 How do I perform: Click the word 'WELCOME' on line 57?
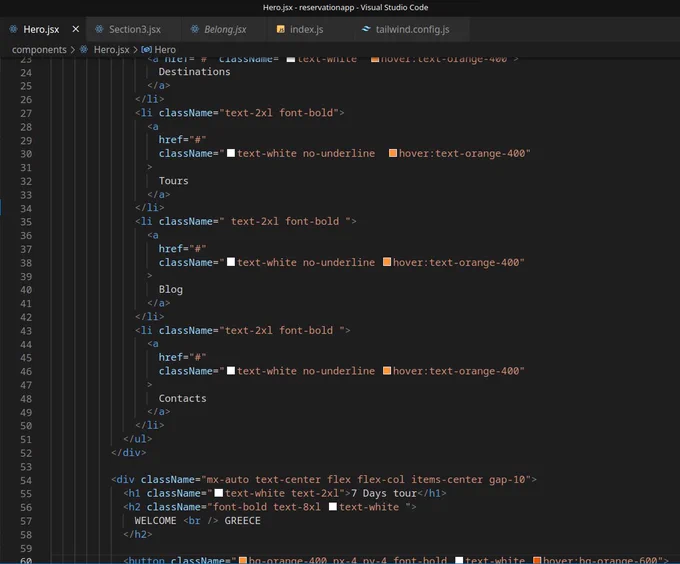(155, 521)
